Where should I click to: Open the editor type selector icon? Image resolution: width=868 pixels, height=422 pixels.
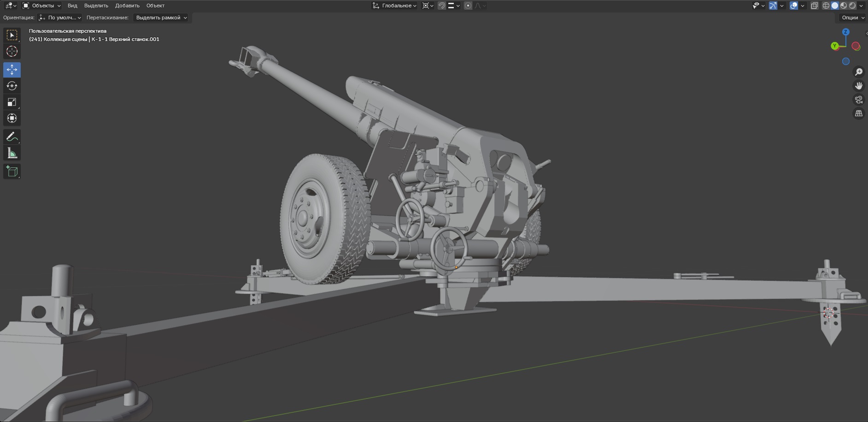click(x=11, y=6)
